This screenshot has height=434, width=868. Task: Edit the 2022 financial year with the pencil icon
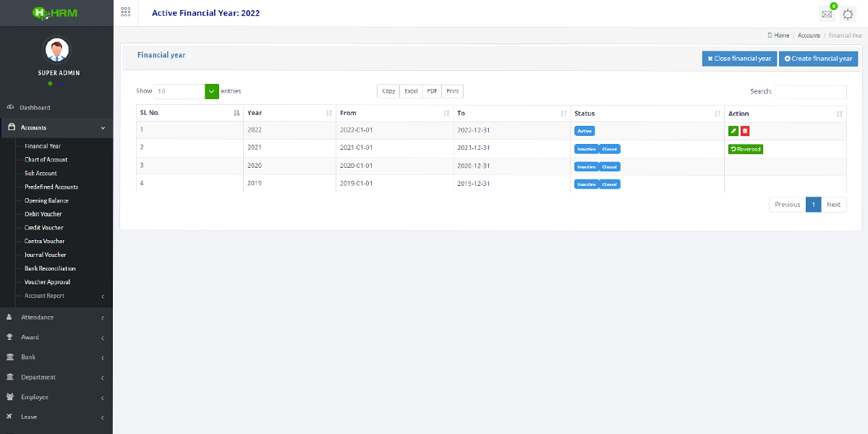(733, 130)
